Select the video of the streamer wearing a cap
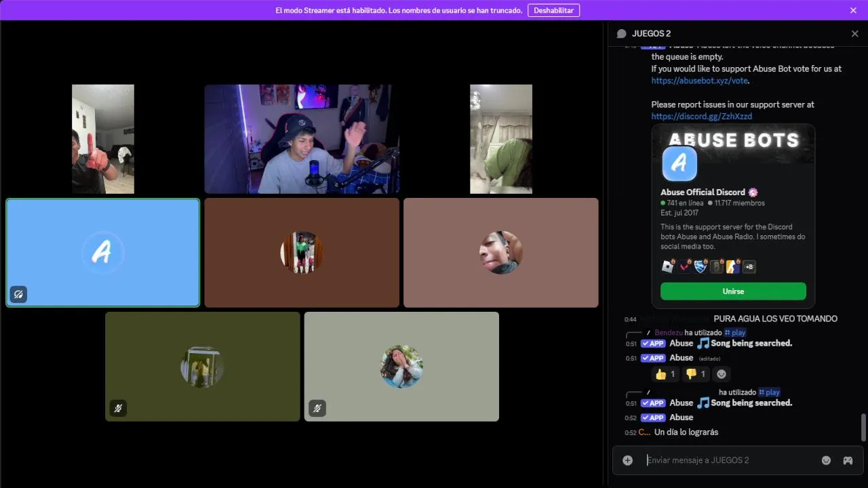The height and width of the screenshot is (488, 868). click(302, 139)
